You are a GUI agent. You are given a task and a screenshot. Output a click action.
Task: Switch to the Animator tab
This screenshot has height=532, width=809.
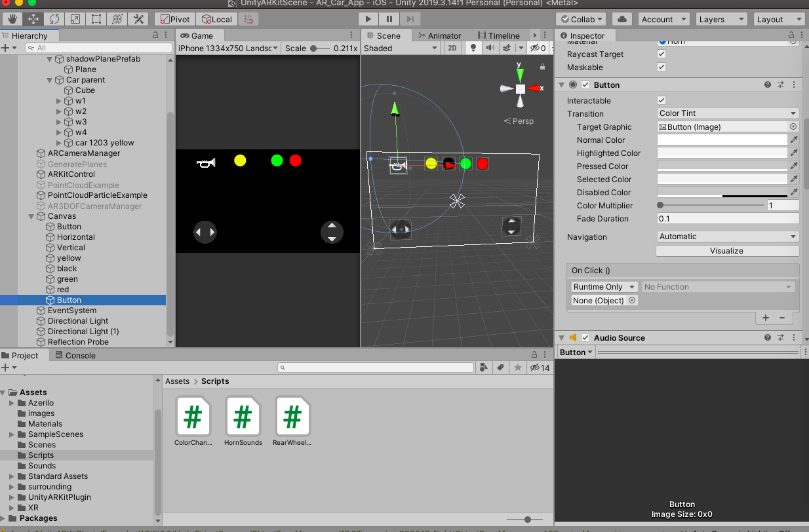[x=439, y=35]
